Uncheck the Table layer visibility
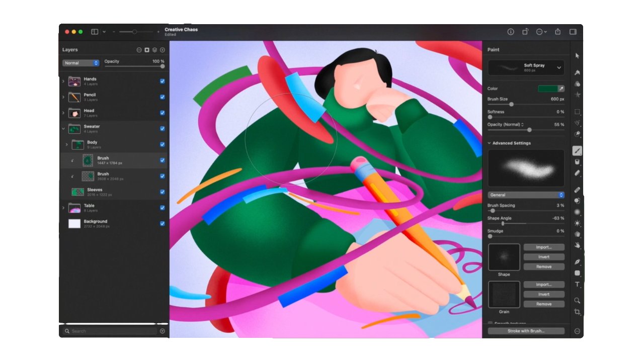The height and width of the screenshot is (362, 644). [162, 208]
